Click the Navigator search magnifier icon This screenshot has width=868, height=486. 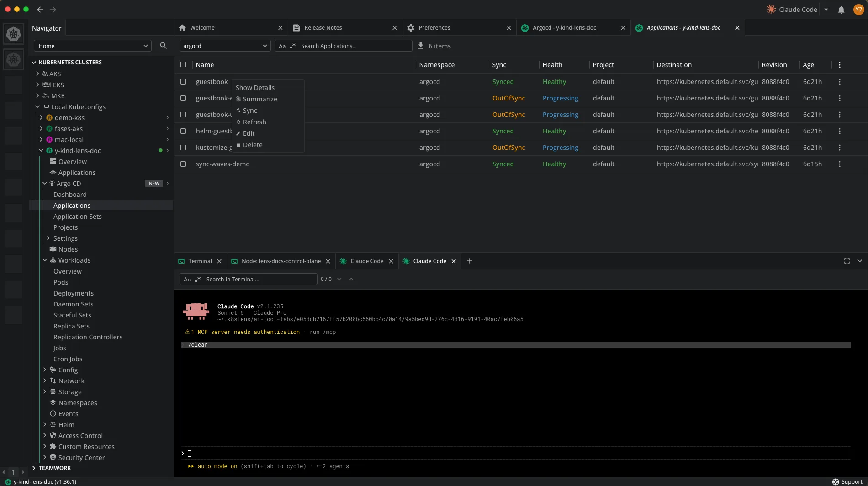[163, 46]
